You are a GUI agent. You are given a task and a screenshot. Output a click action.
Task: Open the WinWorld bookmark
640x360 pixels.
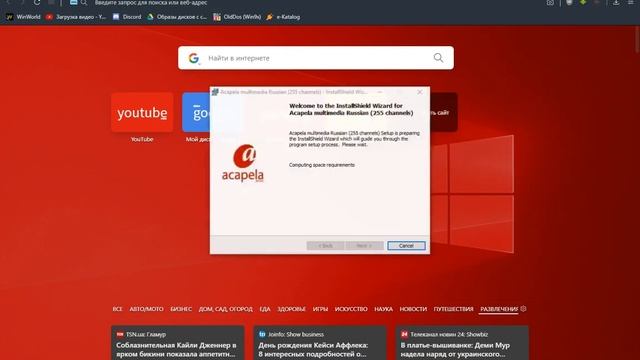(x=24, y=17)
